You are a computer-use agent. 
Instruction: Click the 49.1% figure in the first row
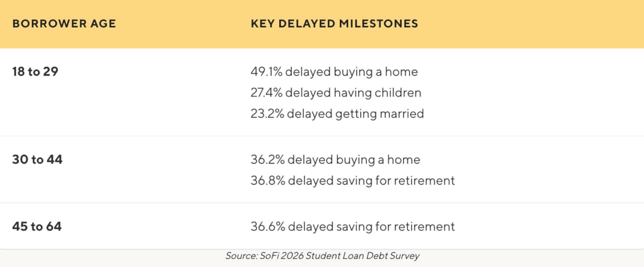point(266,72)
